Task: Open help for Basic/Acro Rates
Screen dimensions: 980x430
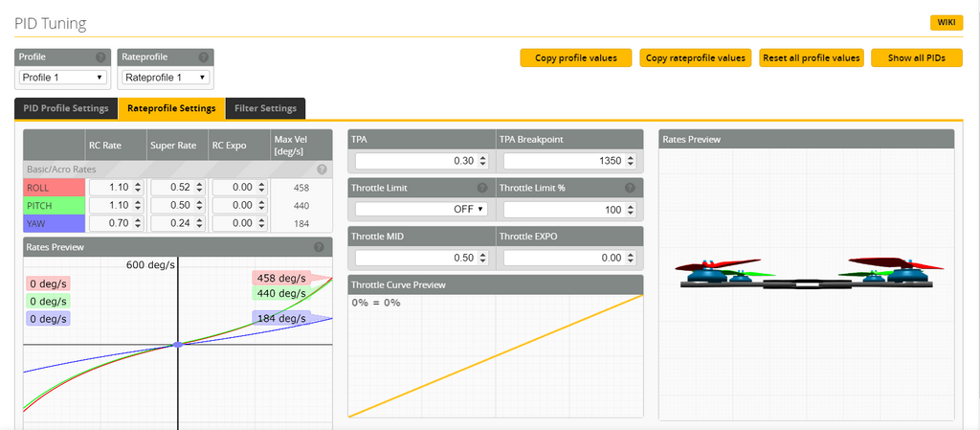Action: [322, 169]
